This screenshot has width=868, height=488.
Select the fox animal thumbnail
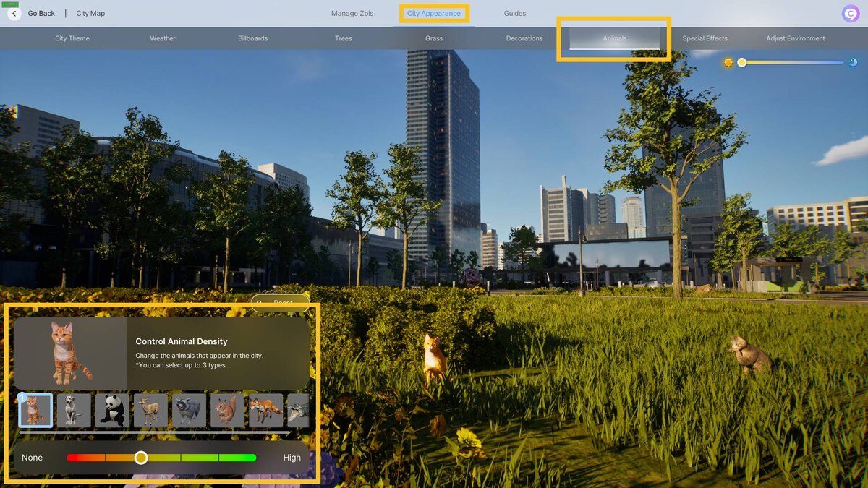point(265,411)
